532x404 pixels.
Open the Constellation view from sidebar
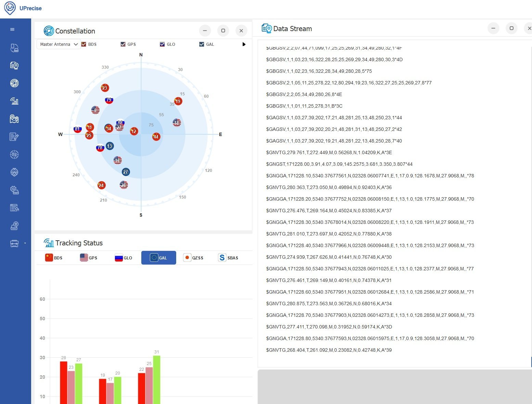(x=14, y=83)
